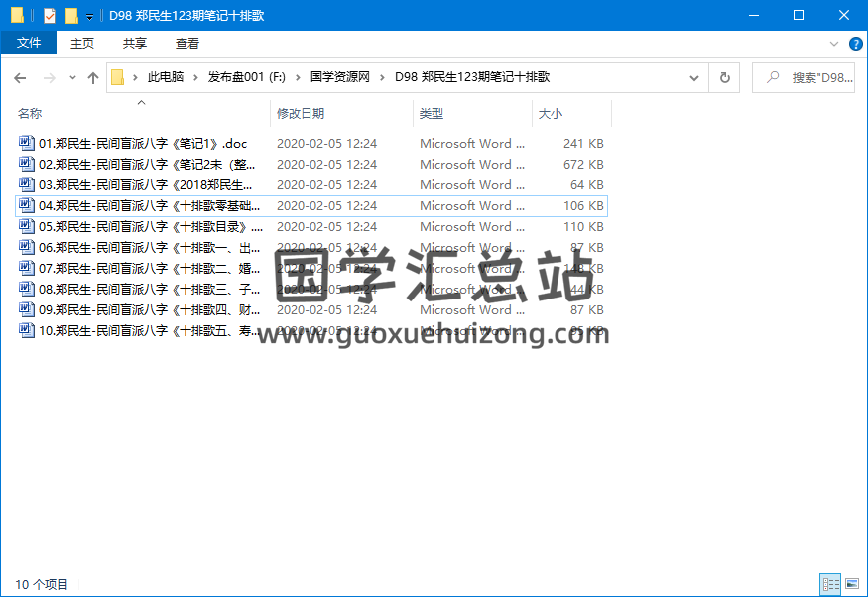The image size is (868, 597).
Task: Switch to the 主页 ribbon tab
Action: click(x=82, y=44)
